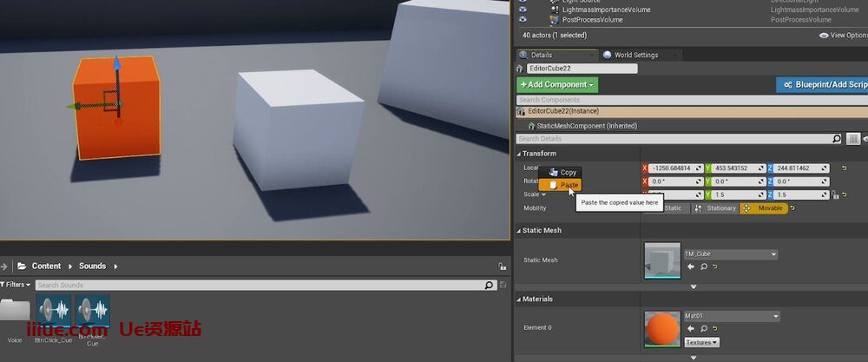Set Mobility to Stationary
Viewport: 868px width, 362px height.
tap(715, 208)
